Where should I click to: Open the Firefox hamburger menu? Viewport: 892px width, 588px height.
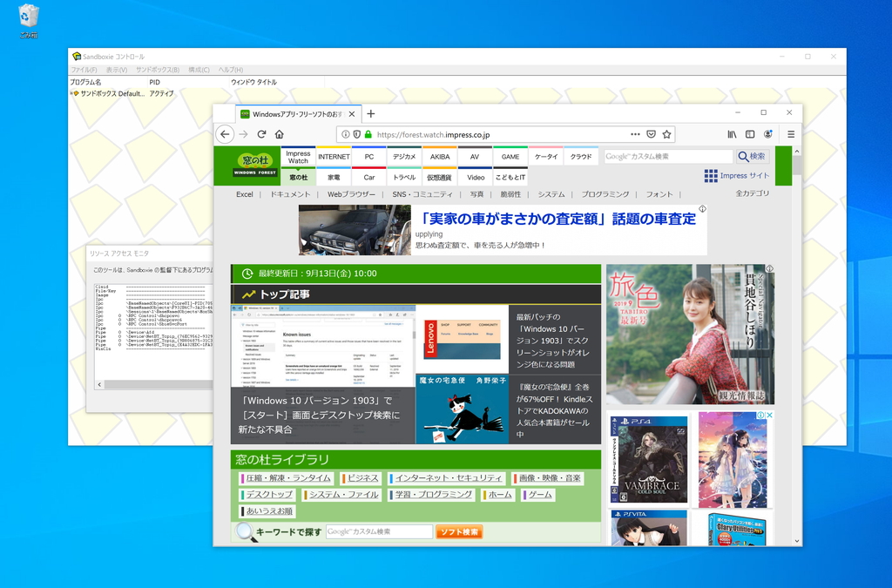[790, 133]
